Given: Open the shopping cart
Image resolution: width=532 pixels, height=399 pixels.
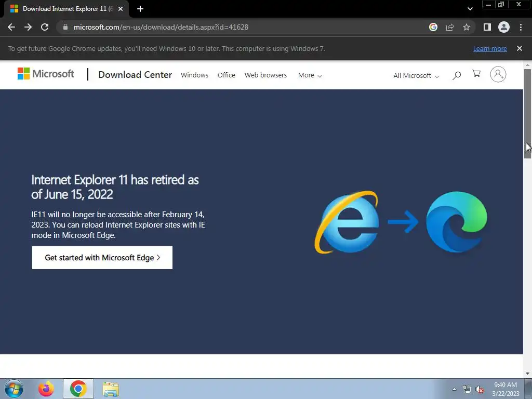Looking at the screenshot, I should (x=476, y=74).
